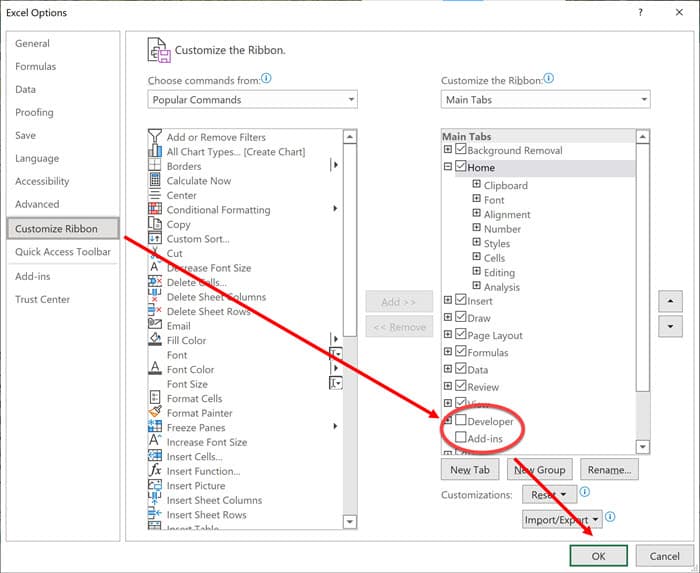This screenshot has width=700, height=573.
Task: Uncheck the Background Removal checkbox
Action: 461,149
